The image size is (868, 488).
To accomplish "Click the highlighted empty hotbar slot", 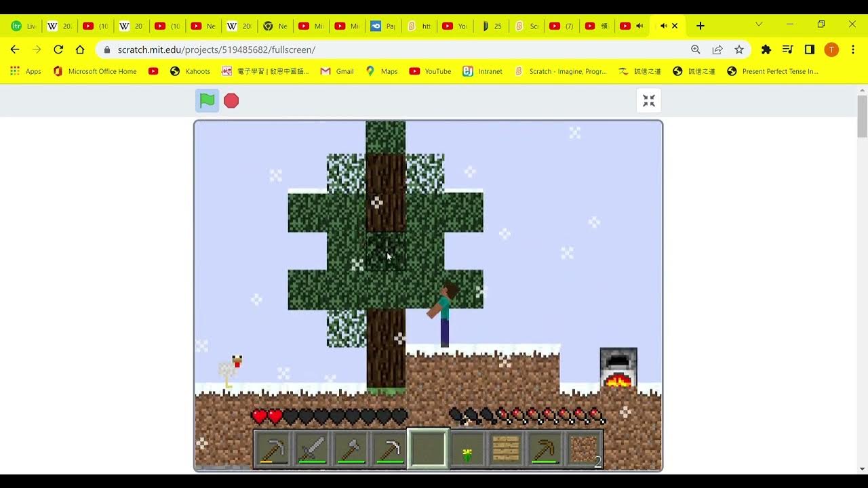I will point(428,449).
